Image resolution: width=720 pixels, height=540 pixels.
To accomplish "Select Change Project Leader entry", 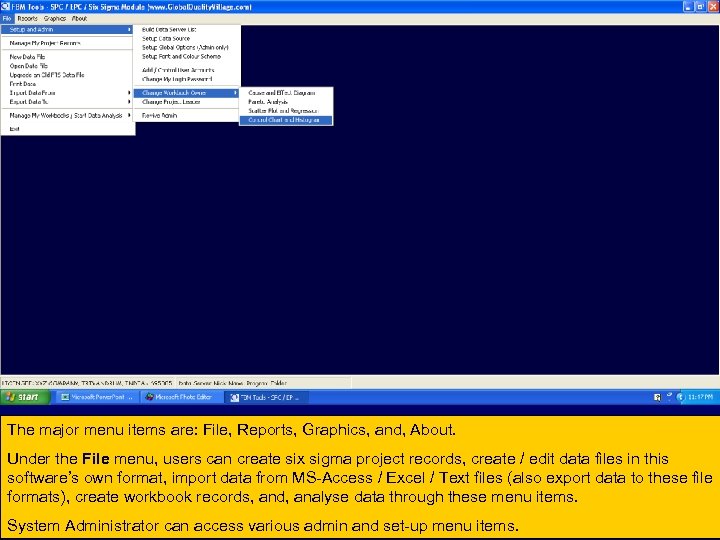I will (x=186, y=102).
